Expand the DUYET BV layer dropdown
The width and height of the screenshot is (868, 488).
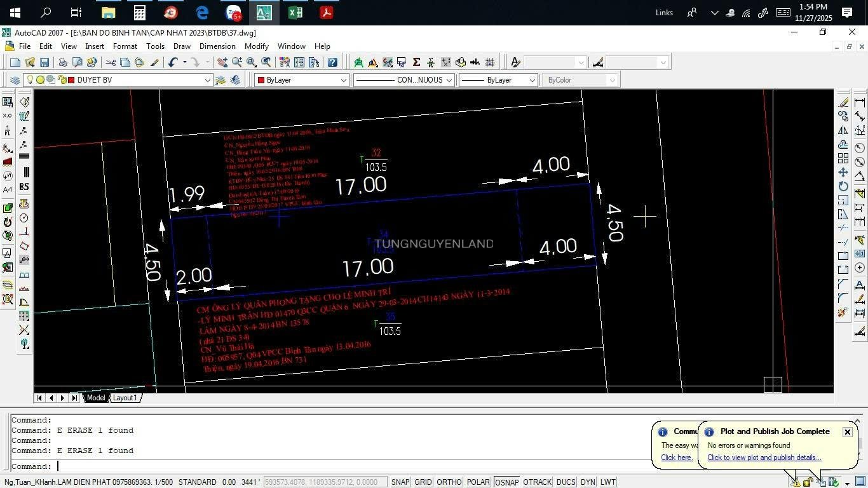coord(207,80)
